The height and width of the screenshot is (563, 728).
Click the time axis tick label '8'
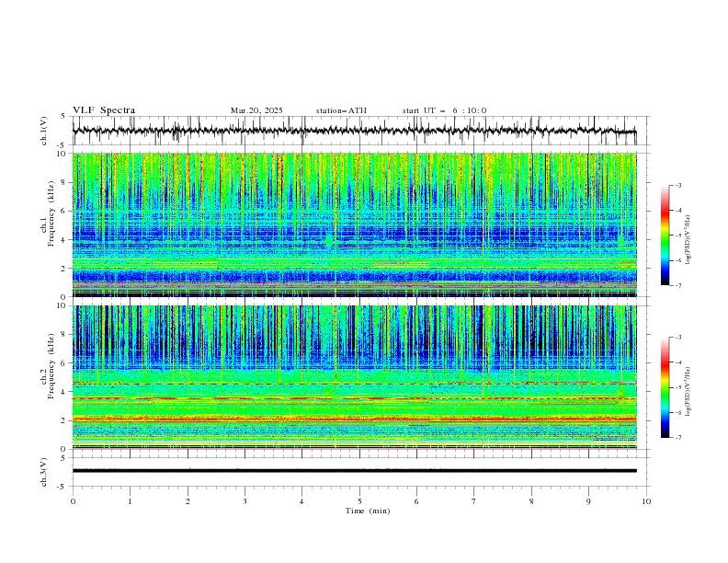click(x=531, y=501)
